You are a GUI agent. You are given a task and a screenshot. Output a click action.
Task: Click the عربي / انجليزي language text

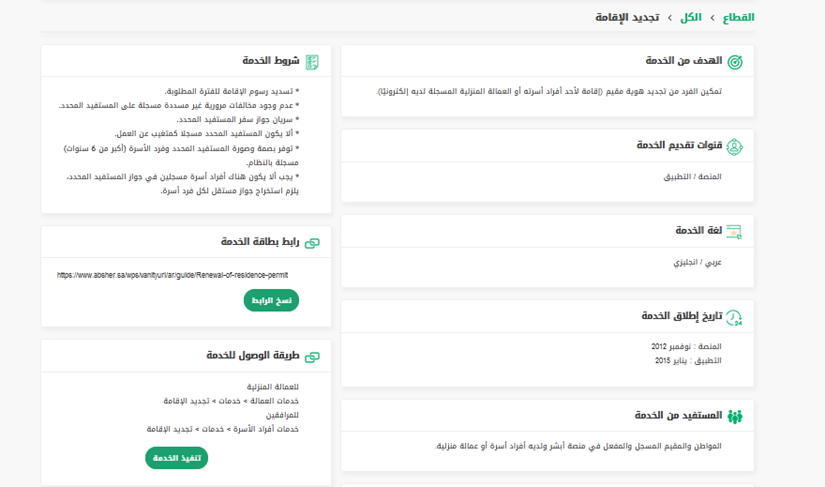(697, 262)
